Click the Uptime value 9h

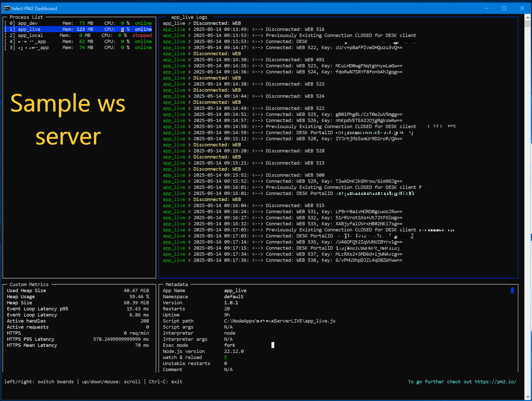pos(227,315)
